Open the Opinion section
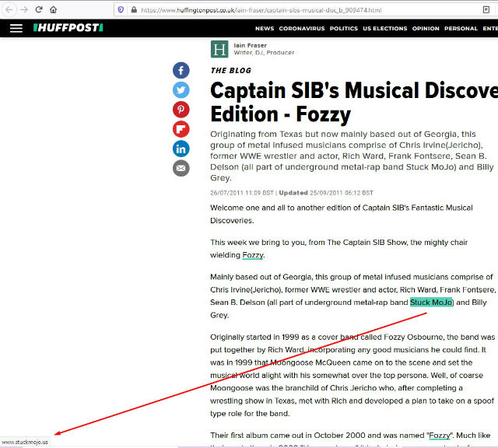This screenshot has width=498, height=448. [x=426, y=29]
